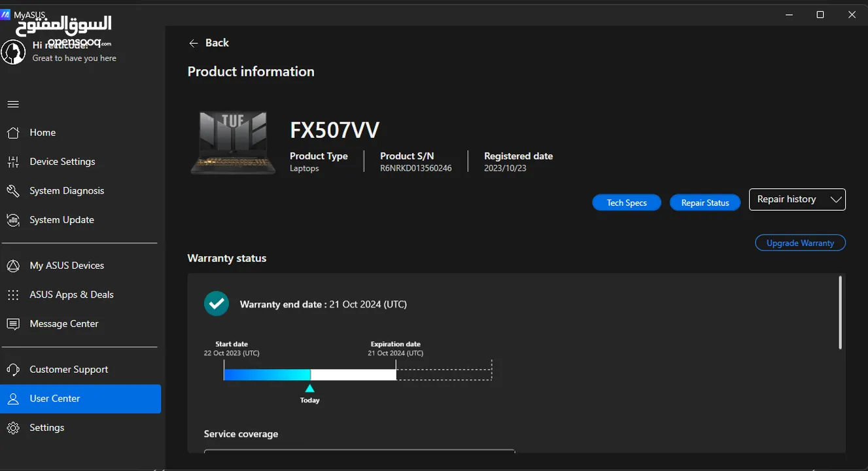
Task: Click the Home house icon
Action: (x=13, y=133)
